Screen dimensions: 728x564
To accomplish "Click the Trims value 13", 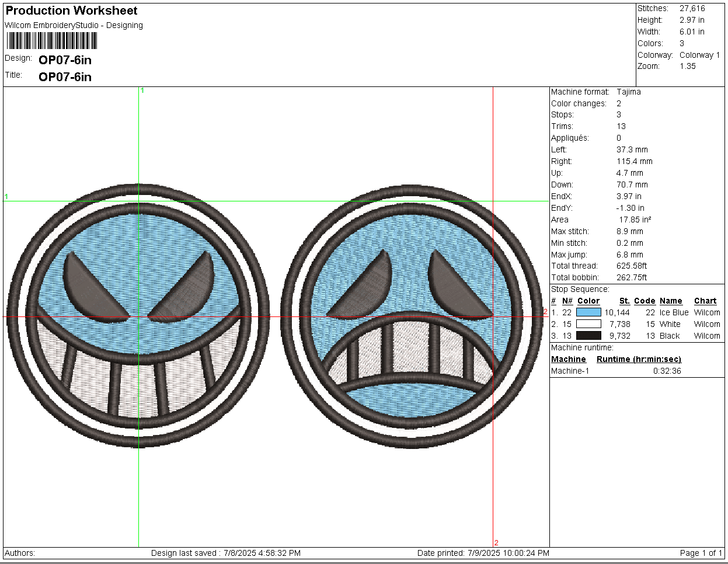I will click(x=621, y=126).
